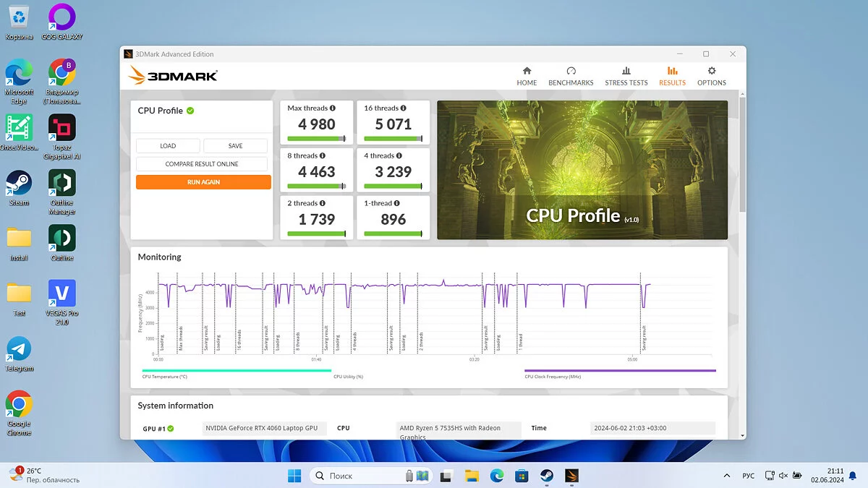
Task: Click the info icon beside Max threads
Action: tap(333, 108)
